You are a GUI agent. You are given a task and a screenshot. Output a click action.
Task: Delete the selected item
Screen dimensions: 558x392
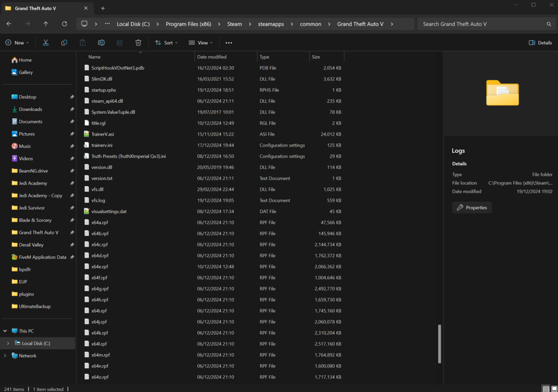[x=138, y=42]
